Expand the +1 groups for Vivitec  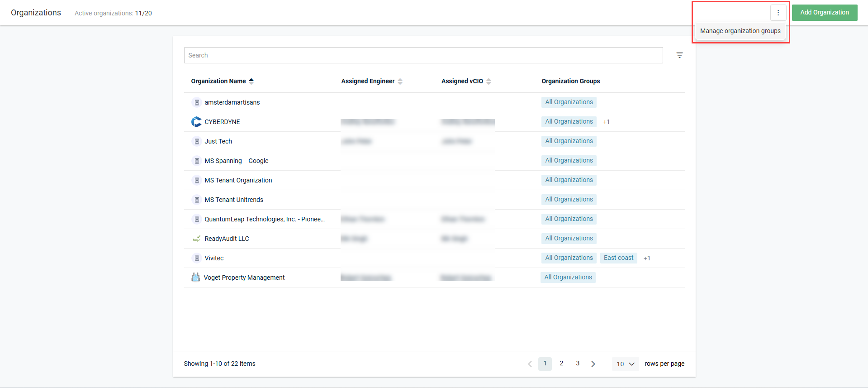tap(647, 258)
